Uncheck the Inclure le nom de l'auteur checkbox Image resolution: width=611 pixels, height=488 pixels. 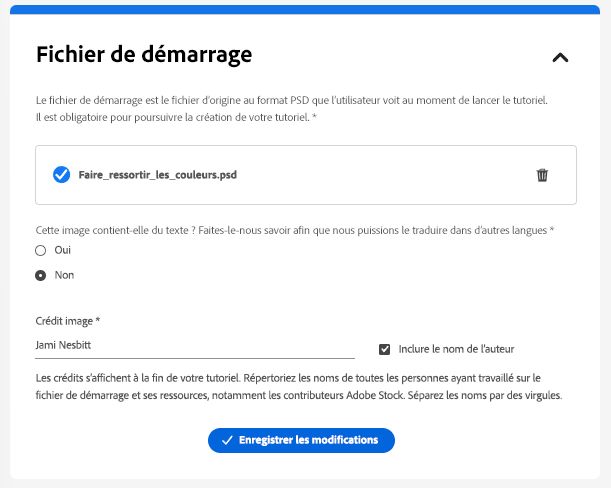(385, 349)
